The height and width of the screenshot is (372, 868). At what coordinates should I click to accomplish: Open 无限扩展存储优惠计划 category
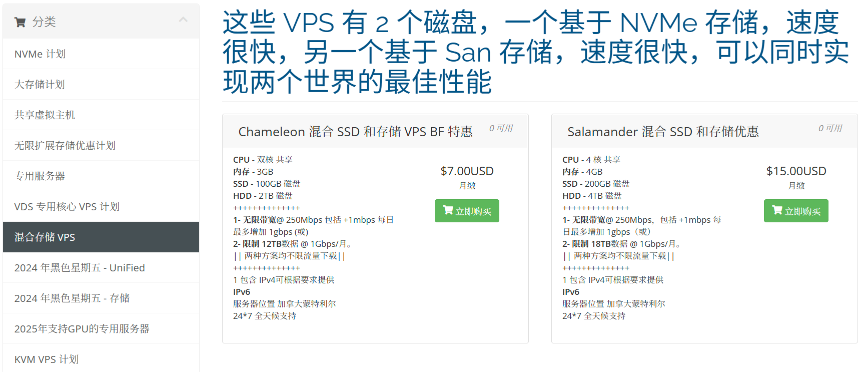click(101, 146)
